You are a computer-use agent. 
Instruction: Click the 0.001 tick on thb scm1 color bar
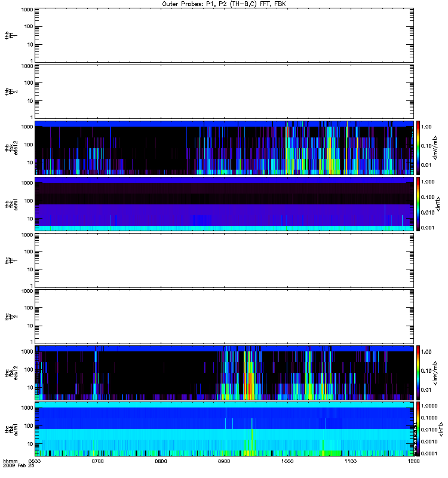pyautogui.click(x=427, y=228)
